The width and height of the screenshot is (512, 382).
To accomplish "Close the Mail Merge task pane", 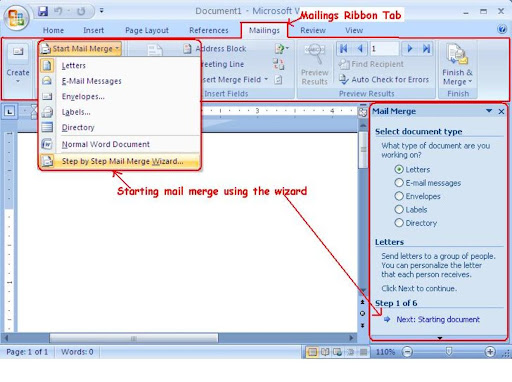I will point(501,112).
